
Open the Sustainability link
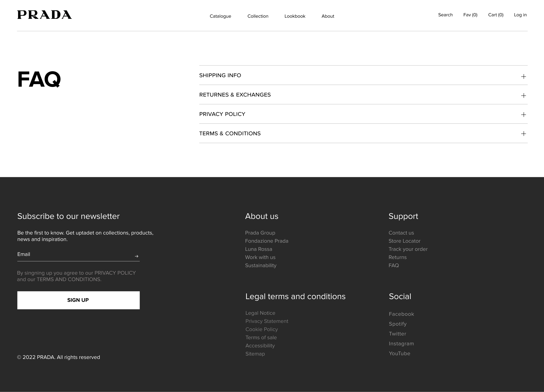click(261, 265)
